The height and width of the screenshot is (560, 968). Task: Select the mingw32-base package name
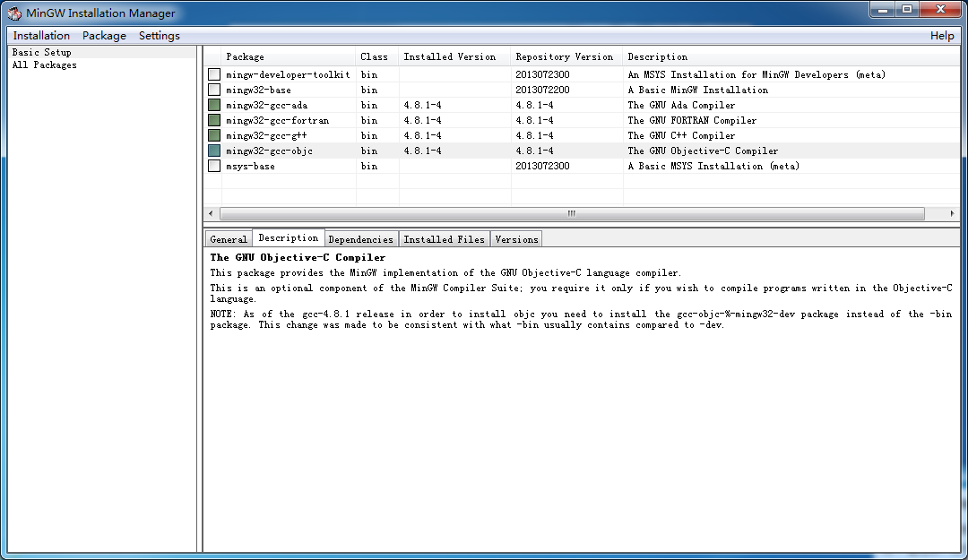click(x=259, y=90)
